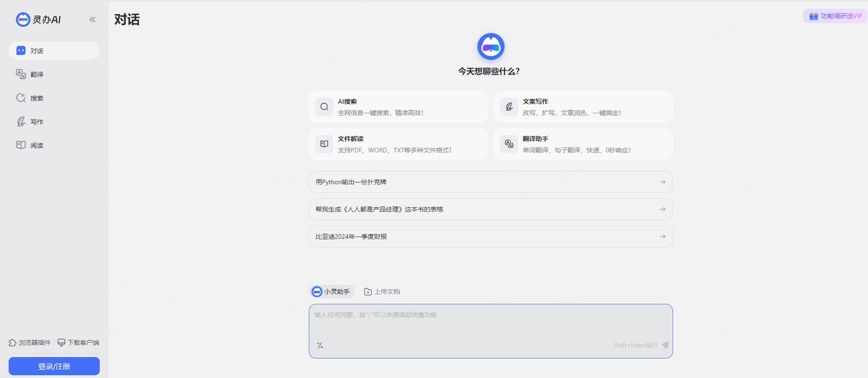Screen dimensions: 868x378
Task: Click the 灵办AI logo icon
Action: 23,20
